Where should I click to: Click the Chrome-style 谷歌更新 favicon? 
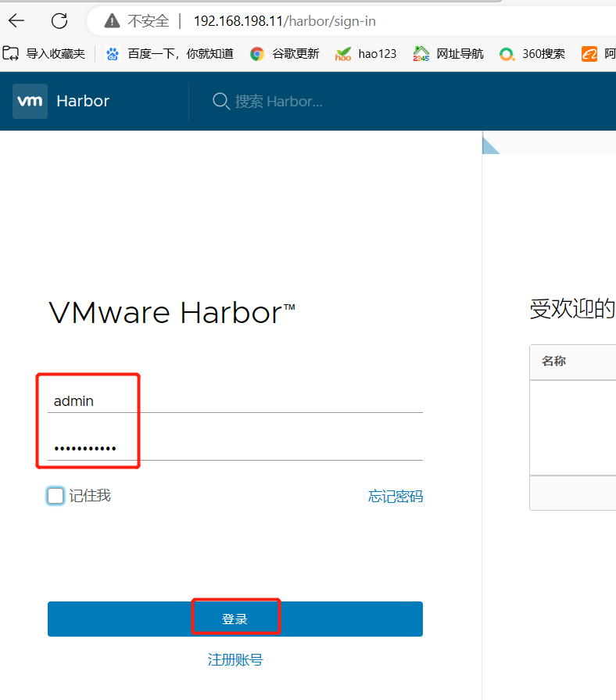click(x=257, y=54)
